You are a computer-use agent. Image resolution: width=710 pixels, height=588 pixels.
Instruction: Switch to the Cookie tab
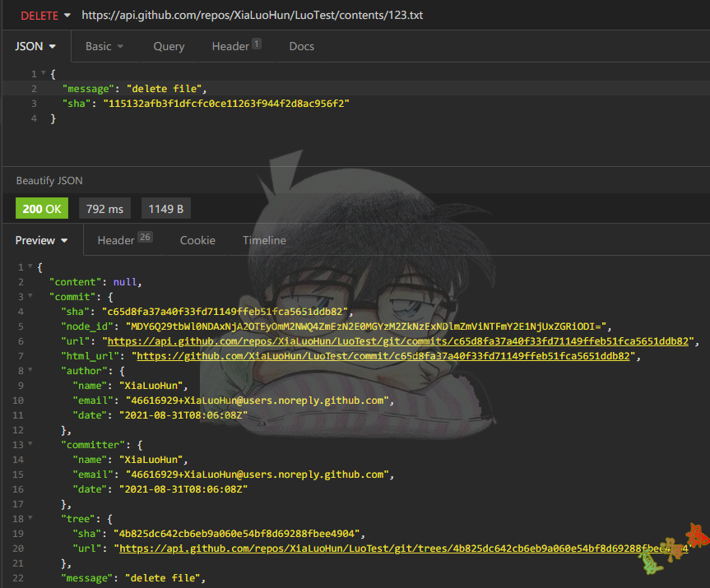coord(197,240)
